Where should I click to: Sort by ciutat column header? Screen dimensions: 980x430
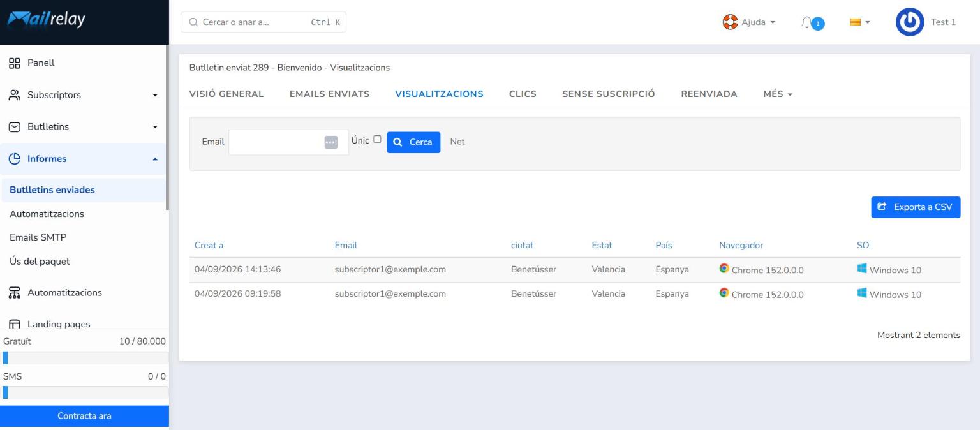tap(522, 246)
